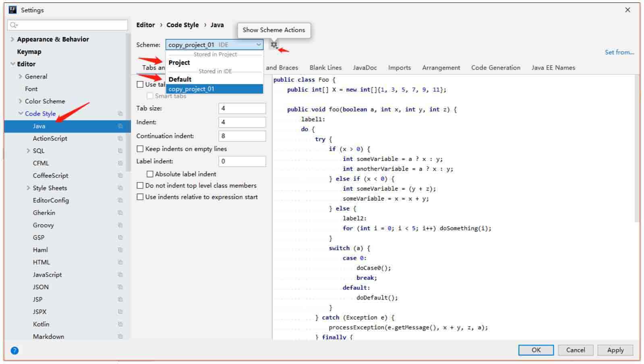Screen dimensions: 644x364
Task: Check Do not indent top level class members
Action: [x=140, y=186]
